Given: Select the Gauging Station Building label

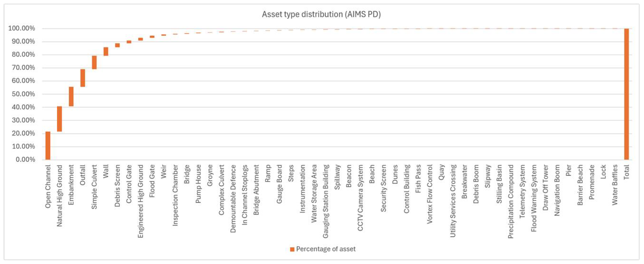Looking at the screenshot, I should coord(326,201).
